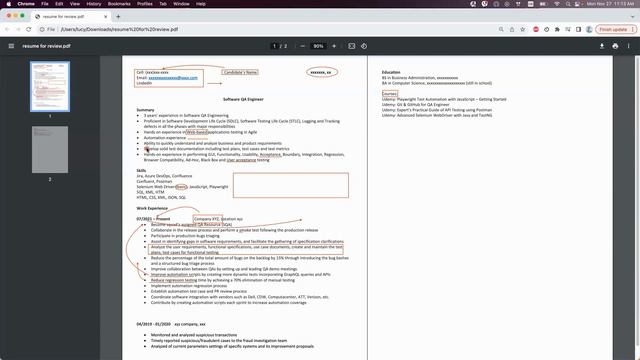Viewport: 640px width, 360px height.
Task: Click the battery icon in menu bar
Action: [x=543, y=4]
